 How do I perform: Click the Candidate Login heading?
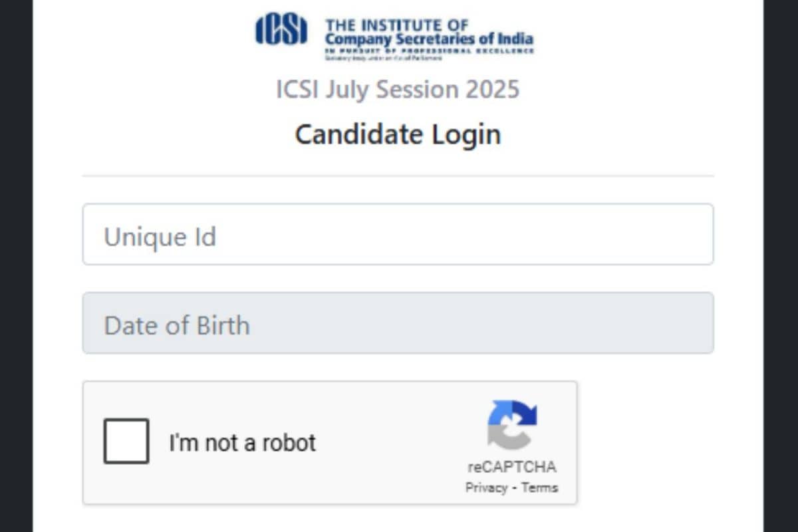398,134
